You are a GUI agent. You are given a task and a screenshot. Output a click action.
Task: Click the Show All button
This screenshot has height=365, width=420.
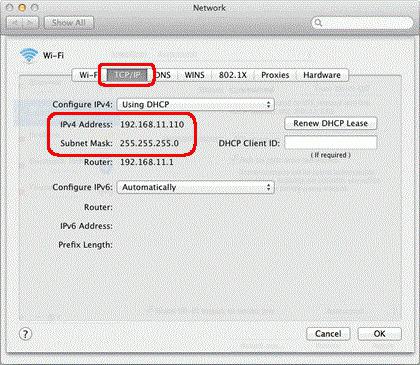(x=69, y=23)
